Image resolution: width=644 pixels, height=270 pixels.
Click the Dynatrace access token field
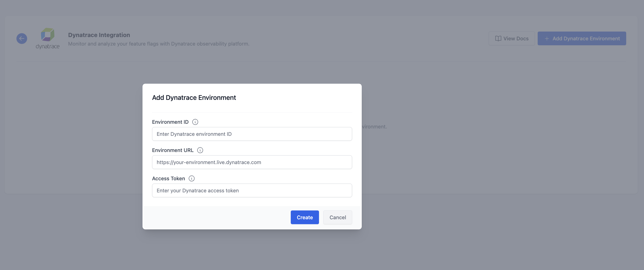[x=252, y=190]
